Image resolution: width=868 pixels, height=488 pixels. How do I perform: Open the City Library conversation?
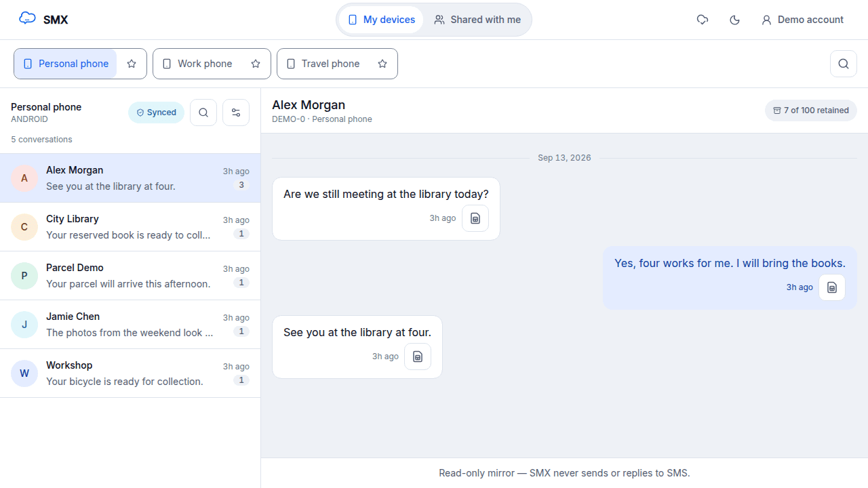click(130, 227)
